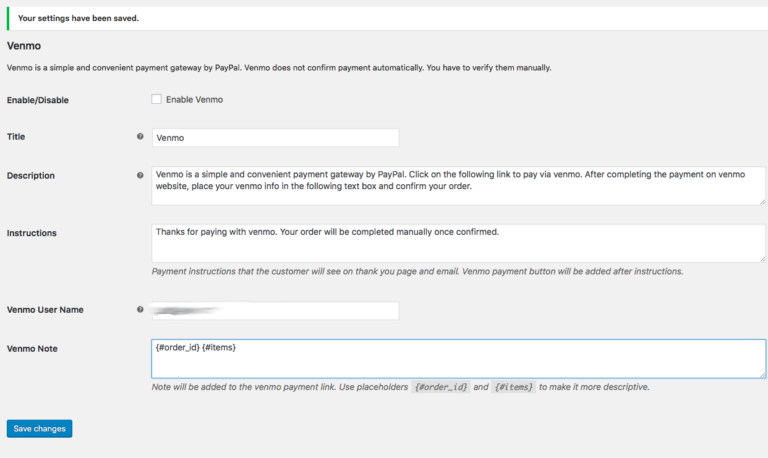The height and width of the screenshot is (458, 768).
Task: Click the {#order_id} placeholder code in the hint
Action: coord(441,386)
